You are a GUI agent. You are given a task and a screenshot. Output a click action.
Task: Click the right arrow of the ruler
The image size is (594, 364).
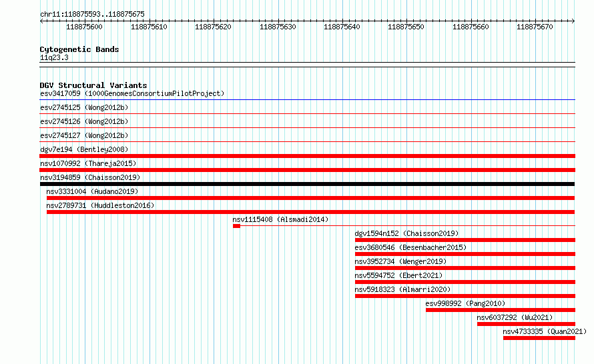click(573, 21)
